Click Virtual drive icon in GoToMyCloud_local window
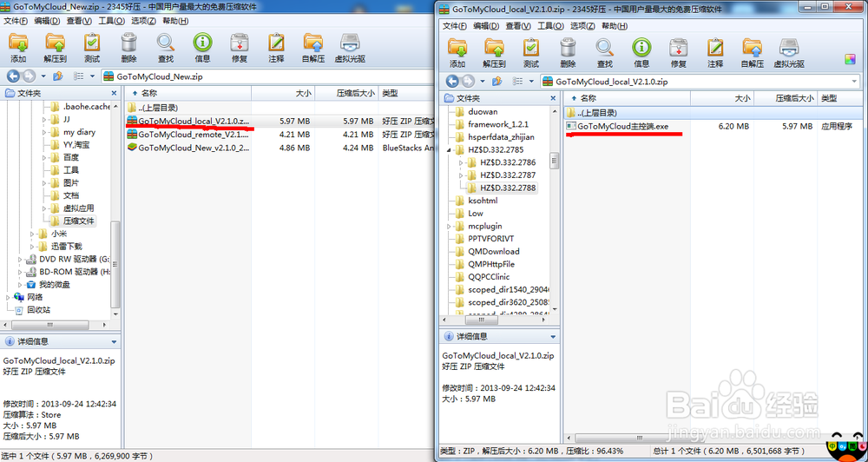The width and height of the screenshot is (868, 462). 789,48
